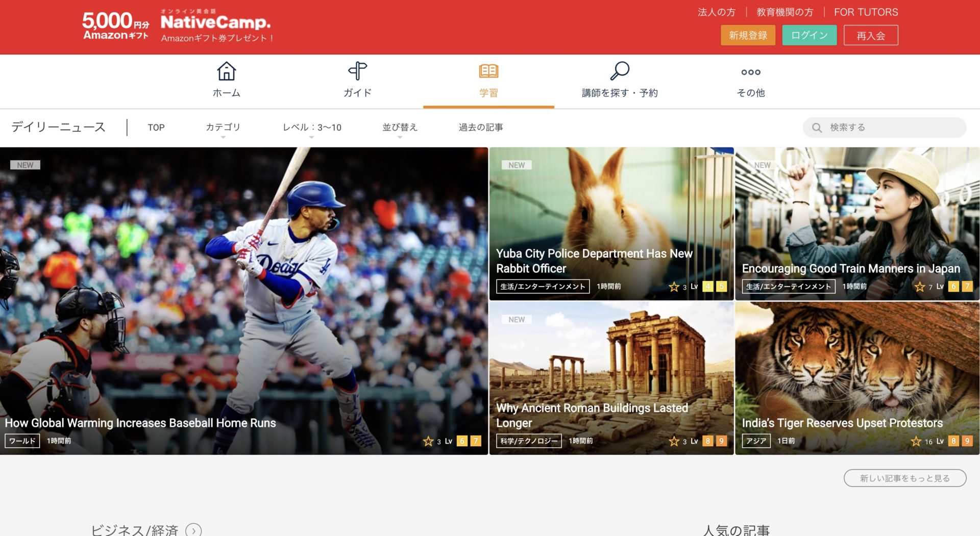Click the ログイン button
The image size is (980, 536).
click(x=809, y=35)
